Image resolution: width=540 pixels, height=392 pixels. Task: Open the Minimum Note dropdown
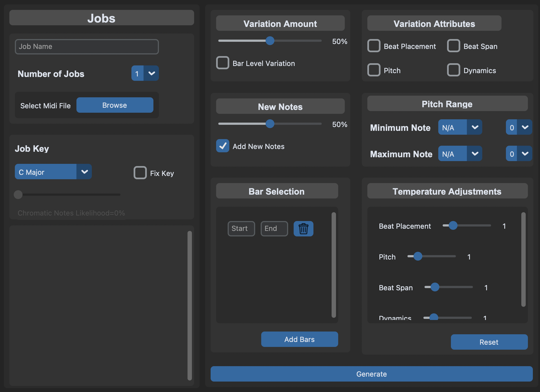coord(459,127)
